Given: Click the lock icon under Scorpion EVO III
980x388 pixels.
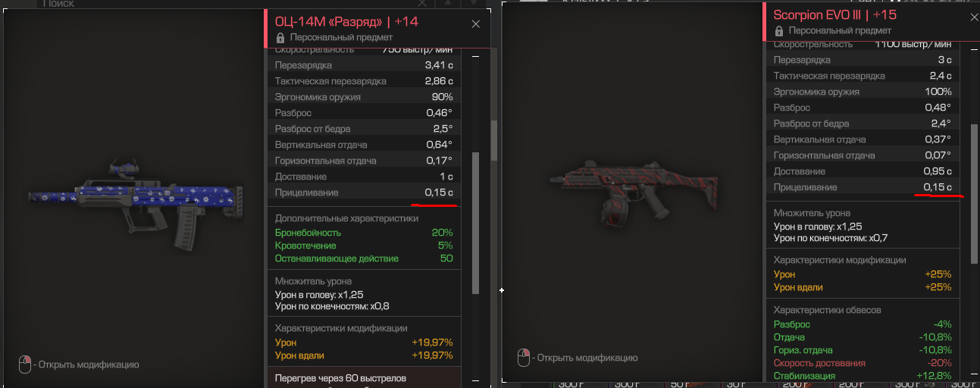Looking at the screenshot, I should tap(779, 31).
